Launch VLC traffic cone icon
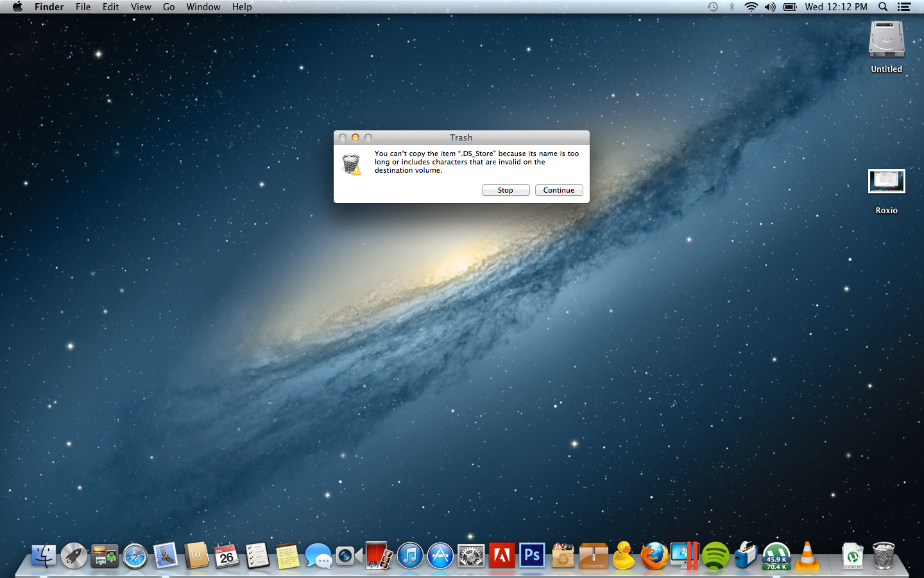 coord(807,556)
